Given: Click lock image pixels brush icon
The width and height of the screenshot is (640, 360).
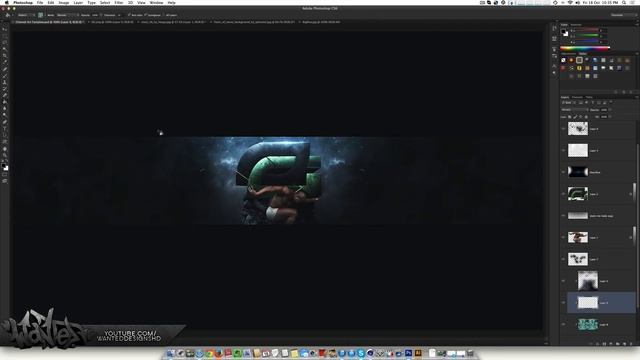Looking at the screenshot, I should click(575, 117).
